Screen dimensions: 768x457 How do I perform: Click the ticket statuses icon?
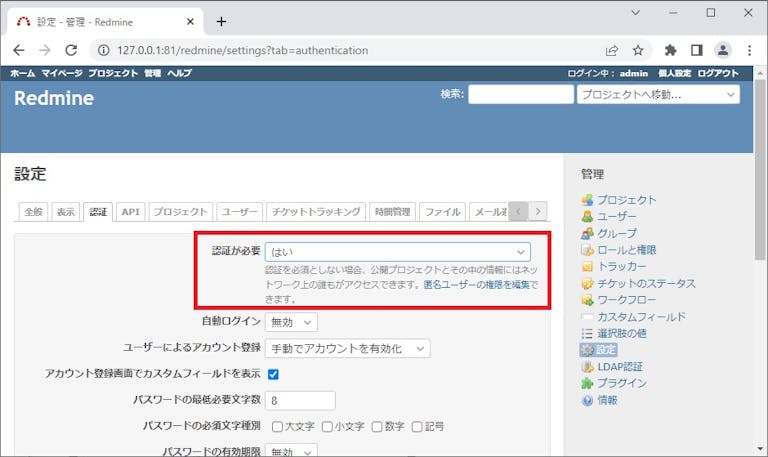pos(587,283)
